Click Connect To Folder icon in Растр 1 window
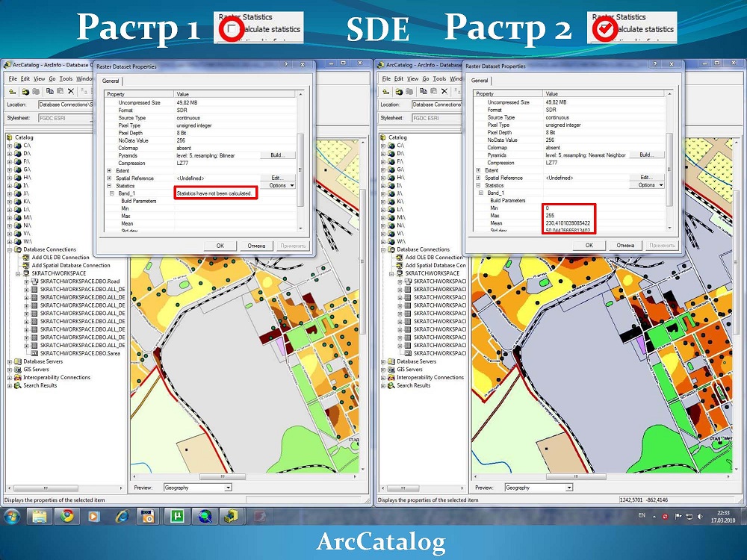 point(25,91)
